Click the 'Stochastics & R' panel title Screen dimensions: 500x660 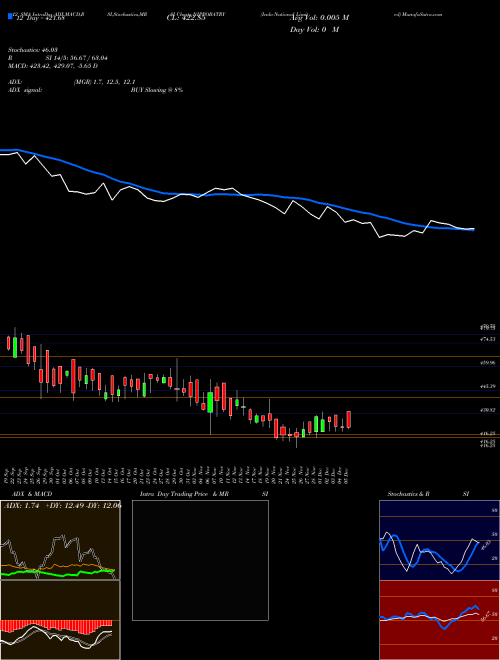(409, 494)
